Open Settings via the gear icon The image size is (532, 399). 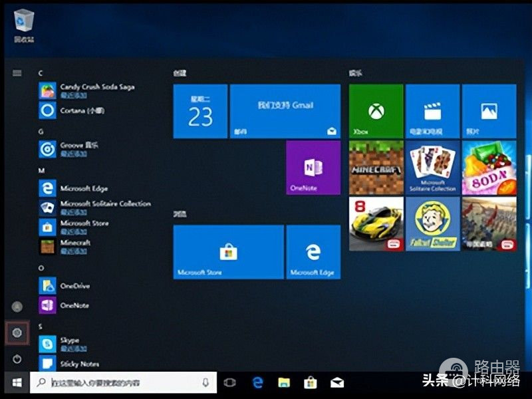[x=17, y=333]
